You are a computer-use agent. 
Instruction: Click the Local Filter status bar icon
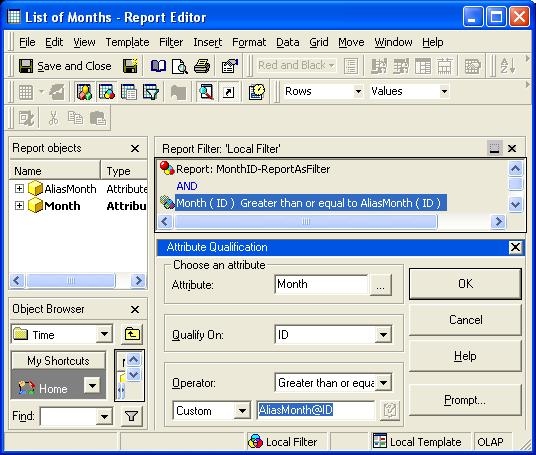pos(255,442)
